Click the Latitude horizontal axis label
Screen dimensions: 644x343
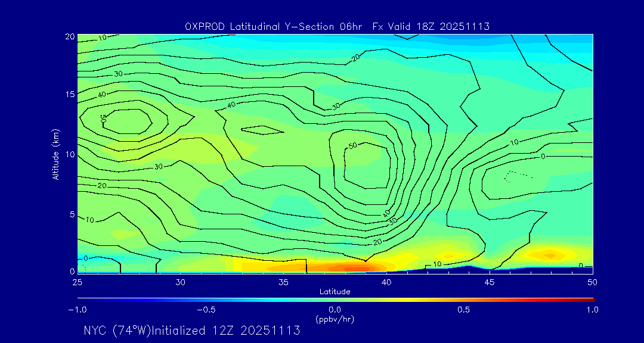click(335, 292)
